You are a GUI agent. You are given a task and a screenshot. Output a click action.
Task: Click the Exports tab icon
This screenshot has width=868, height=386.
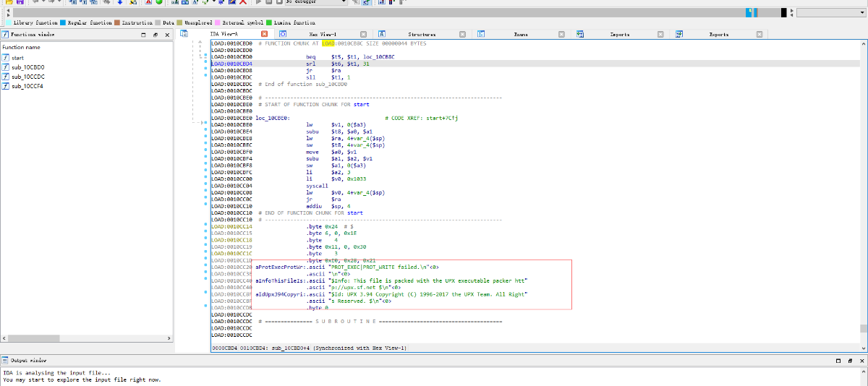pos(679,34)
